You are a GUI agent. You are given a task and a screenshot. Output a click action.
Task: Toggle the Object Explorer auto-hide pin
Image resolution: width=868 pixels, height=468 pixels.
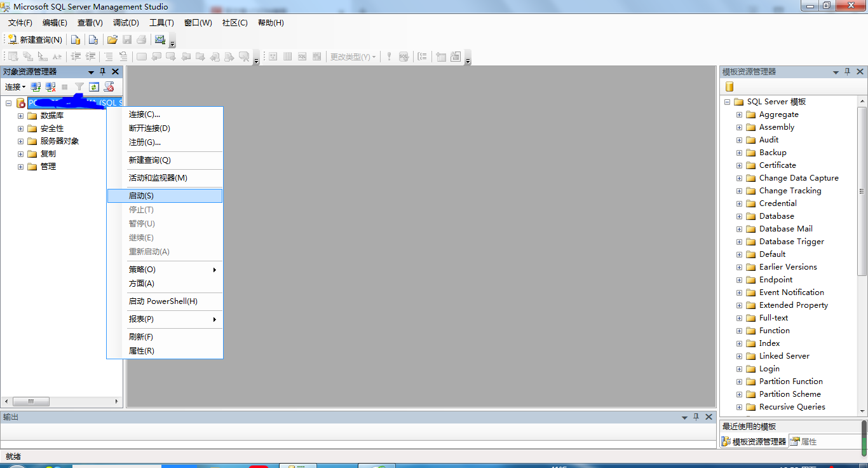pyautogui.click(x=103, y=72)
